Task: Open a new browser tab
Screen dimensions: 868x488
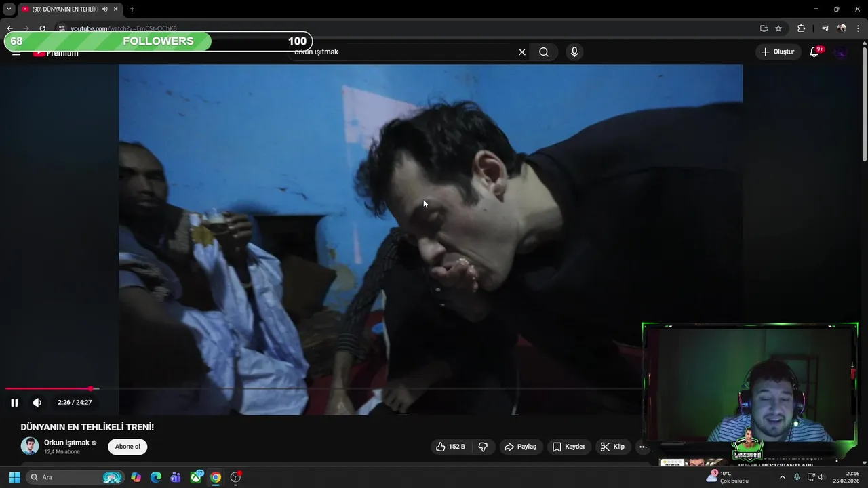Action: [x=132, y=9]
